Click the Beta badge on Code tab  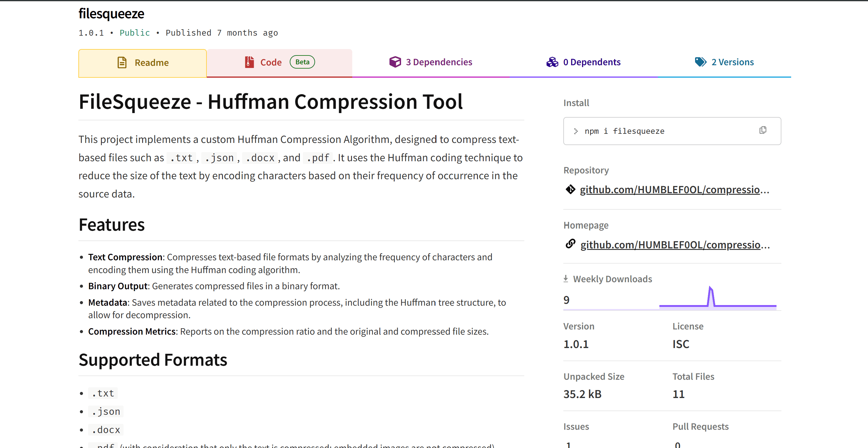[302, 62]
